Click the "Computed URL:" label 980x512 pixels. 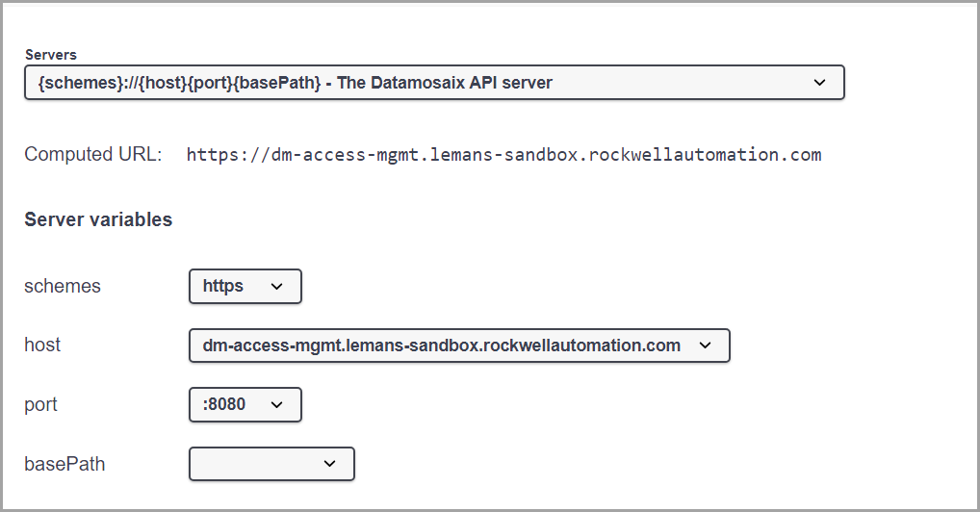tap(93, 155)
